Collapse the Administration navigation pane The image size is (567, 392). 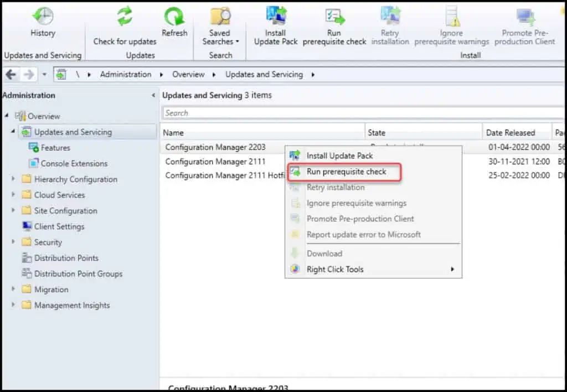[x=153, y=95]
